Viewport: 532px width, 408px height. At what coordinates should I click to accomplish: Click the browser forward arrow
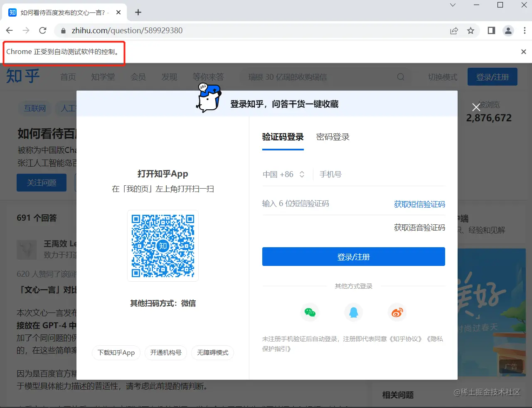[x=26, y=30]
